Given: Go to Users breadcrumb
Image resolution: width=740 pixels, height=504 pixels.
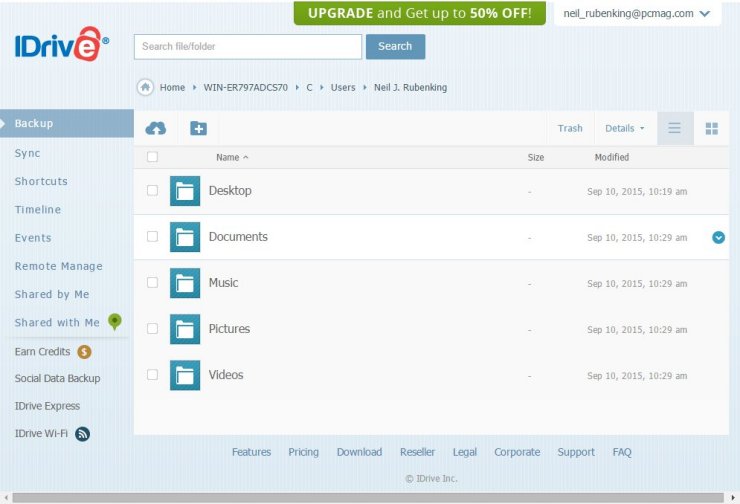Looking at the screenshot, I should pyautogui.click(x=343, y=87).
